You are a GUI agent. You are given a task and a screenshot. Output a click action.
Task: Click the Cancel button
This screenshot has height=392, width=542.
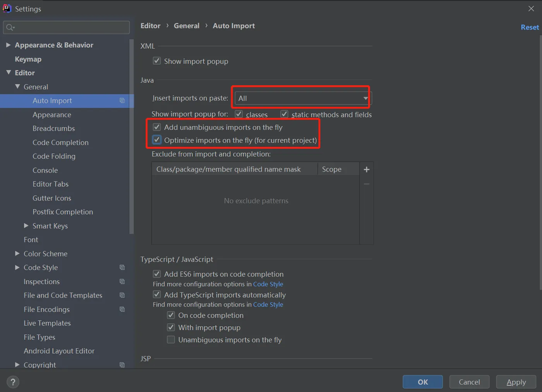[469, 382]
